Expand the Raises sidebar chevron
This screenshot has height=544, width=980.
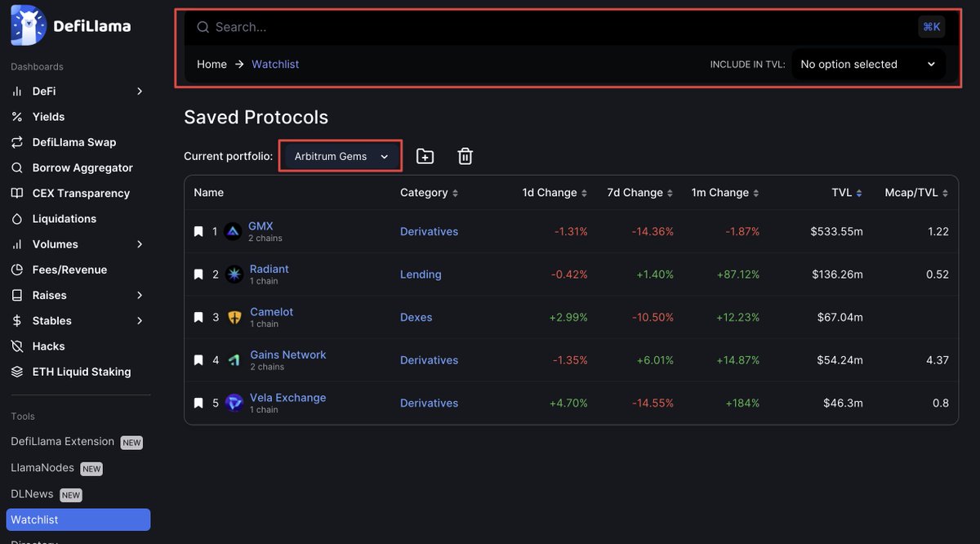pos(140,295)
